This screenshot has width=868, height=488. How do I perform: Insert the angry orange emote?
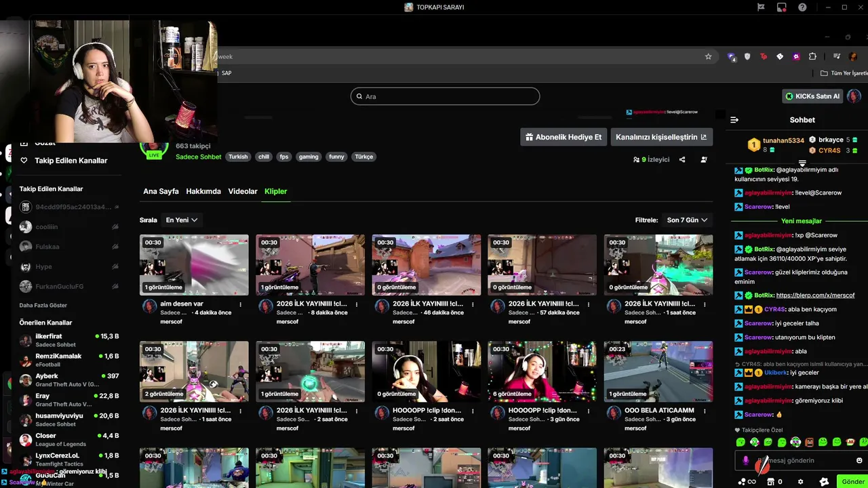pyautogui.click(x=809, y=442)
